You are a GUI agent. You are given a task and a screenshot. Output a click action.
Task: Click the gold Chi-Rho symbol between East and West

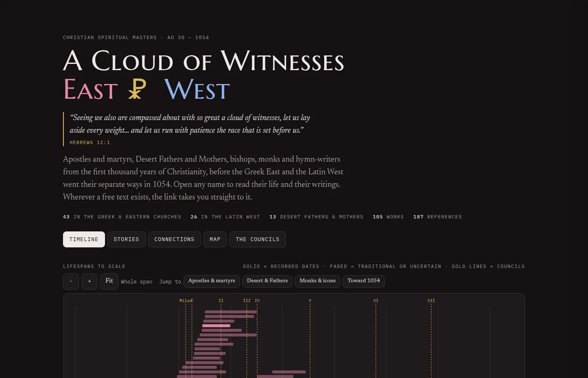point(137,89)
